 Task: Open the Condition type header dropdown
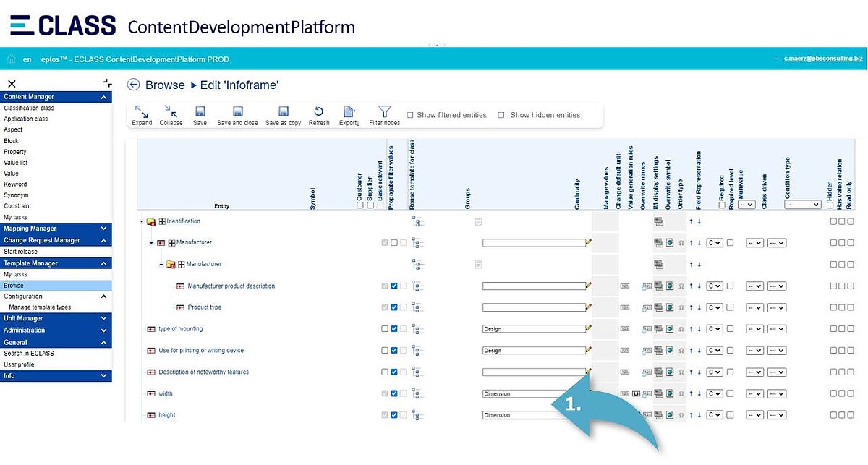click(803, 205)
